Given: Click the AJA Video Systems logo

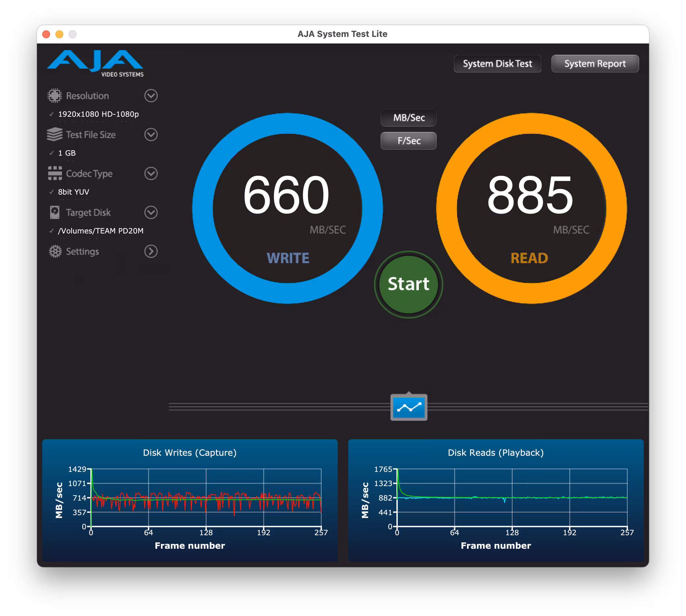Looking at the screenshot, I should pos(95,63).
